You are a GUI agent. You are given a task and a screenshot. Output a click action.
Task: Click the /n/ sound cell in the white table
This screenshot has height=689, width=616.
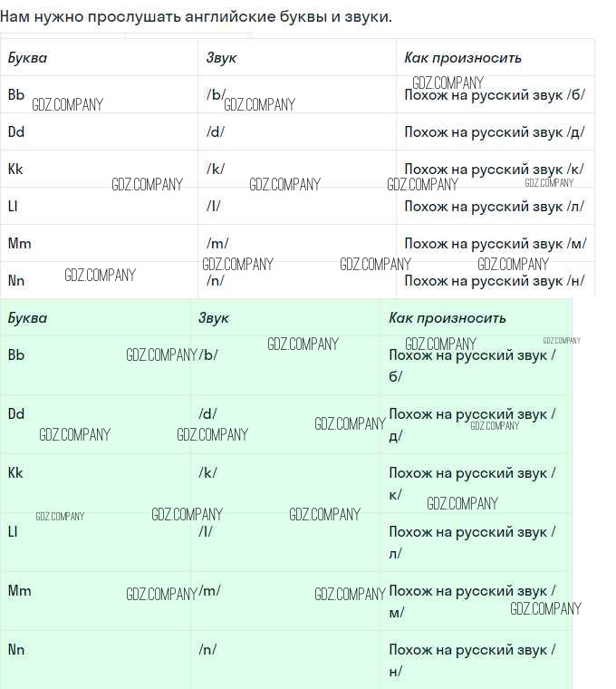[x=216, y=280]
